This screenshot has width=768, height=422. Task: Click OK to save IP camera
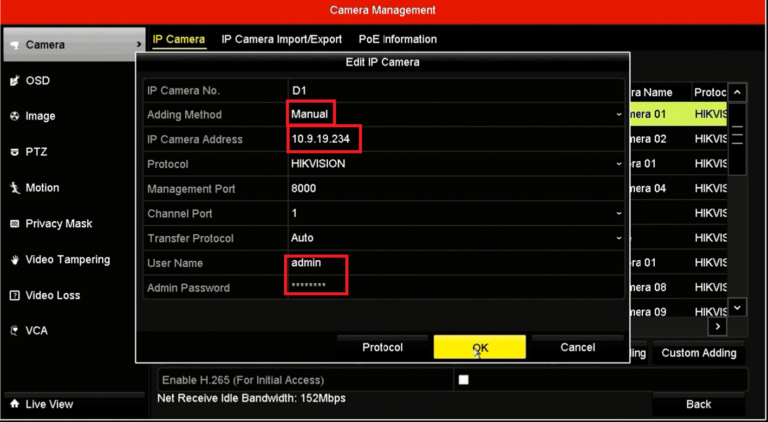[x=480, y=347]
